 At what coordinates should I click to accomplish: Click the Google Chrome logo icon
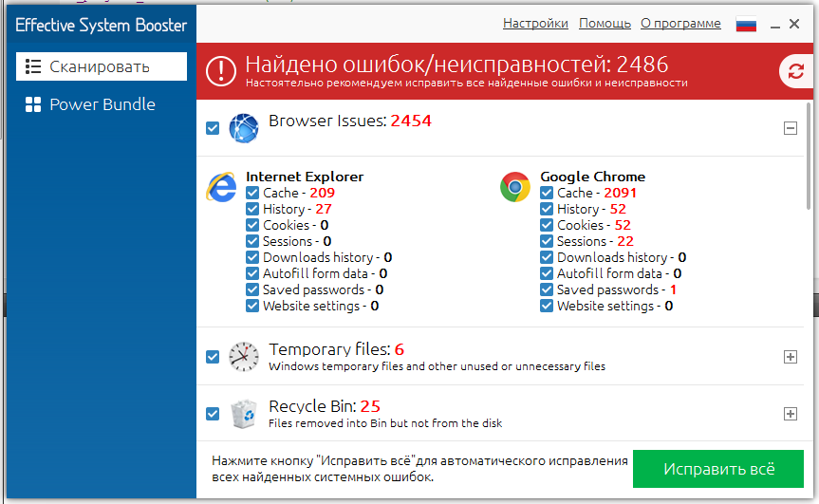pyautogui.click(x=515, y=187)
